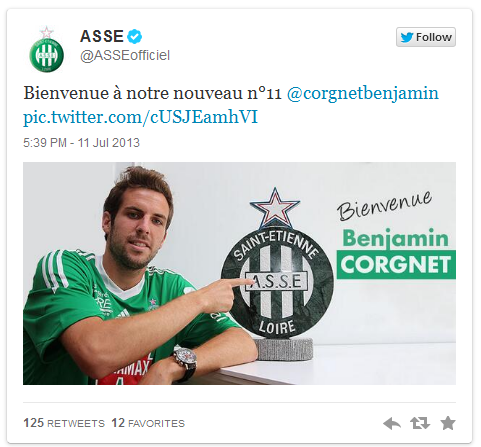The image size is (481, 447).
Task: Click the Bienvenue handwritten text in image
Action: point(384,207)
